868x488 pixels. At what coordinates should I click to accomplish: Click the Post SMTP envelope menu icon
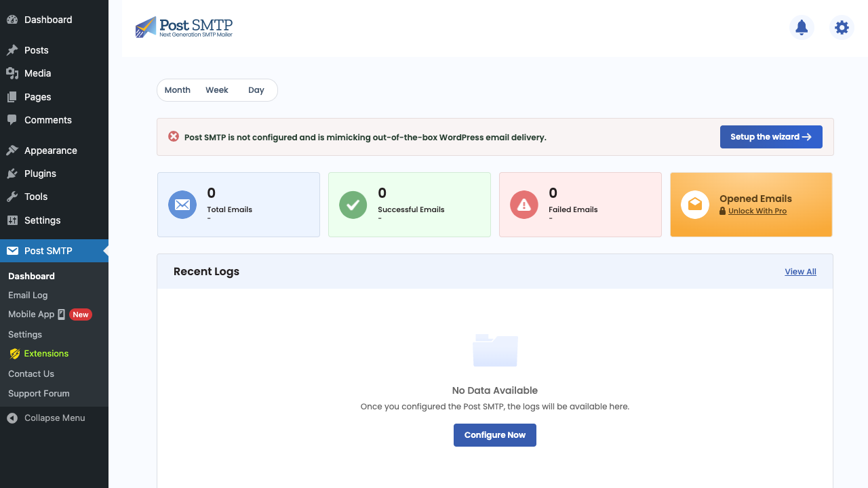pos(12,251)
